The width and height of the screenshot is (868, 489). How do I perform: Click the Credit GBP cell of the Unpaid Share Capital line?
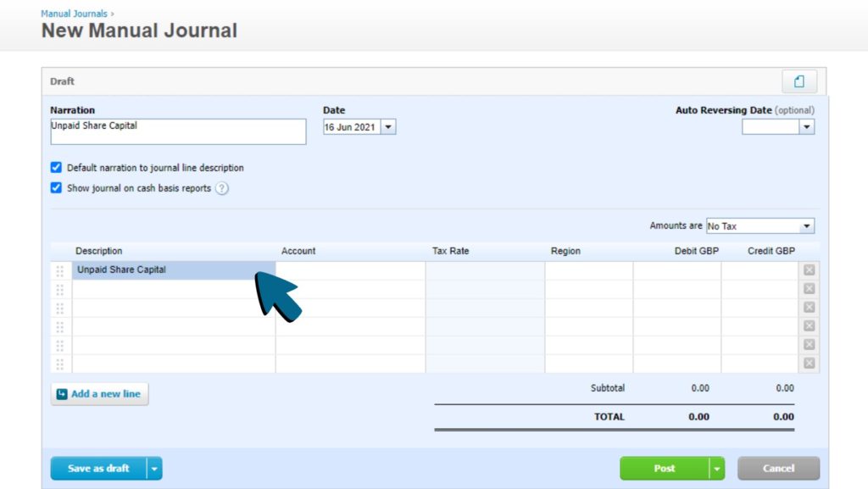click(760, 270)
